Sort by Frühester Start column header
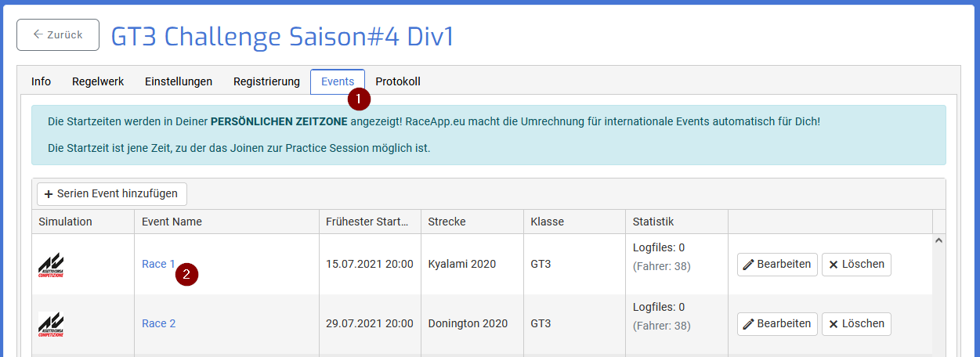 tap(368, 222)
